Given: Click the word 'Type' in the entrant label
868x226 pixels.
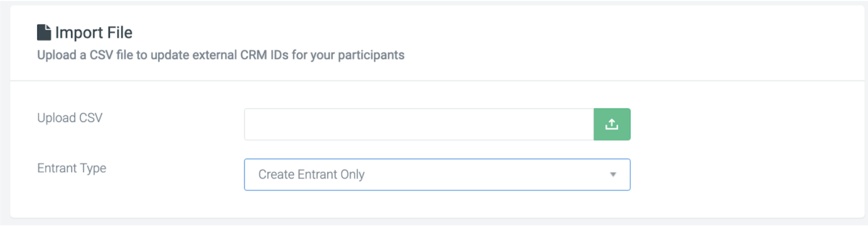Looking at the screenshot, I should [93, 168].
